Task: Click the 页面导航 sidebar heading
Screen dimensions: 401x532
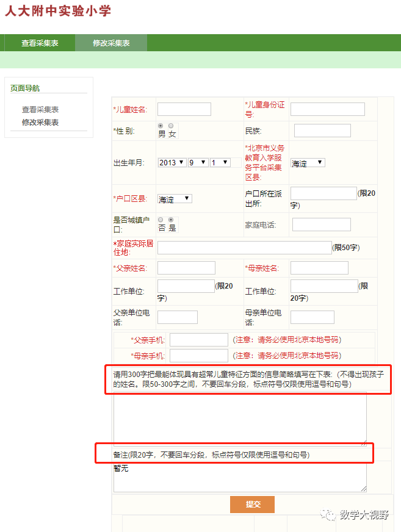Action: click(x=25, y=88)
